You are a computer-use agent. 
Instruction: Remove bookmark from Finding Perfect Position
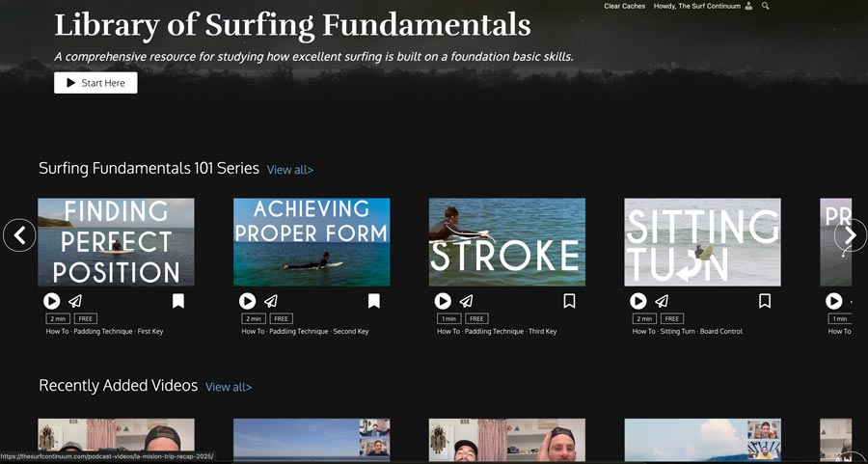pos(177,301)
